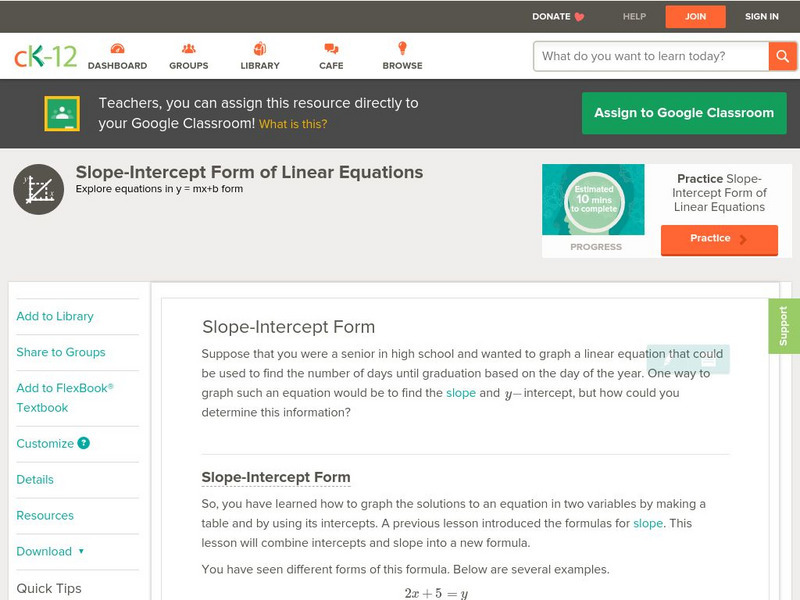Open the Groups people icon

189,48
